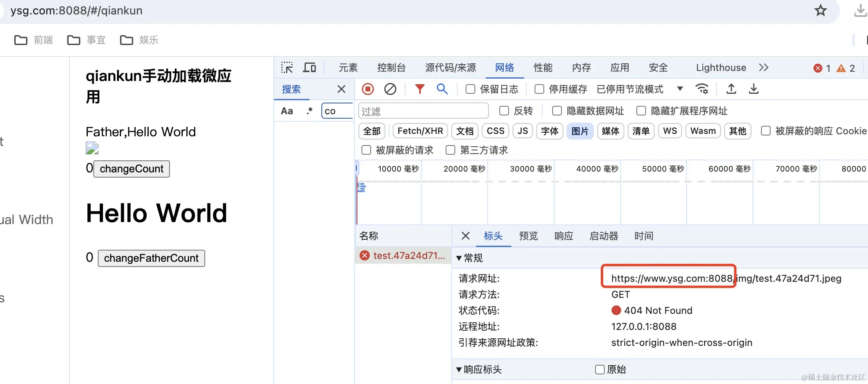Show more DevTools tabs chevron
The image size is (868, 384).
pyautogui.click(x=763, y=67)
